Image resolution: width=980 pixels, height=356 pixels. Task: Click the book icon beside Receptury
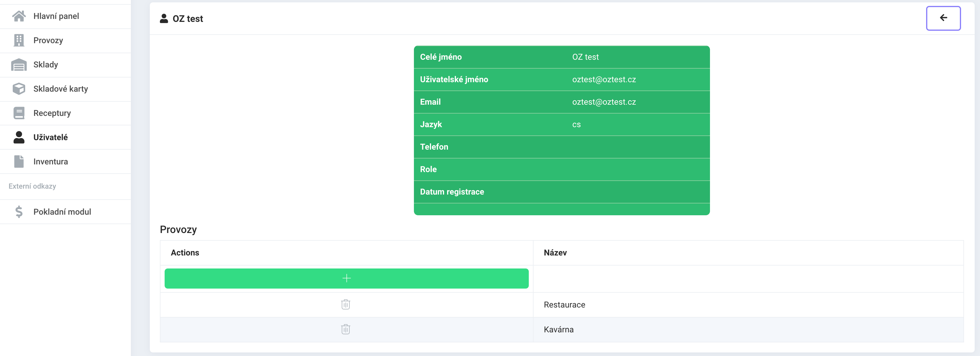point(19,113)
